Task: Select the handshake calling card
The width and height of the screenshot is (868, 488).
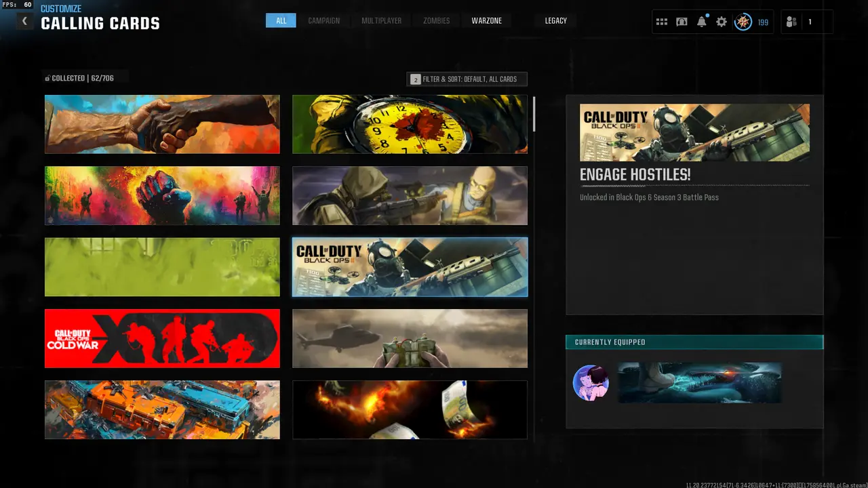Action: tap(162, 124)
